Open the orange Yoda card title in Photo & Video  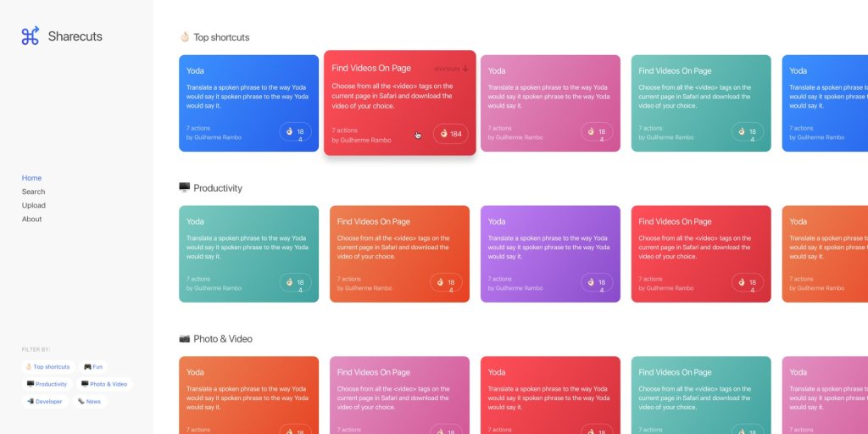(x=195, y=372)
